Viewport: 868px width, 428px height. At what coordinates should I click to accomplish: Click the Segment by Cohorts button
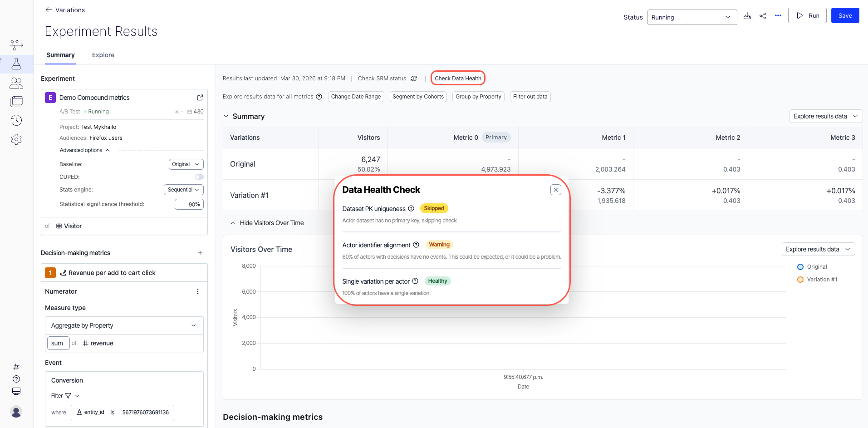point(418,97)
